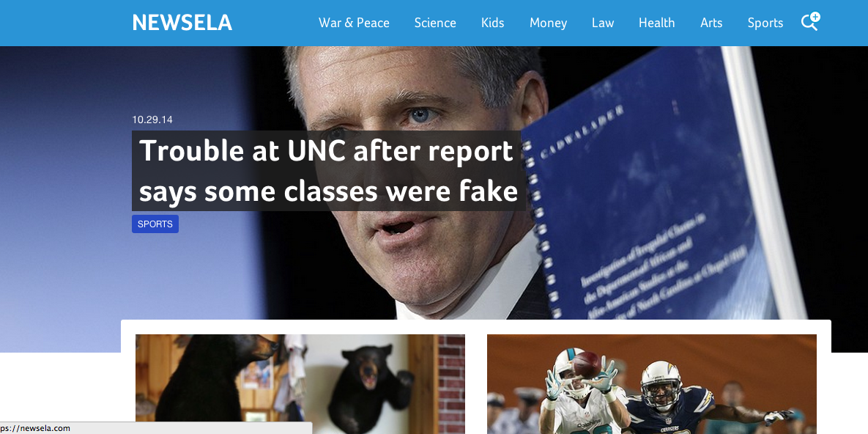Open the Money section
The height and width of the screenshot is (434, 868).
548,23
